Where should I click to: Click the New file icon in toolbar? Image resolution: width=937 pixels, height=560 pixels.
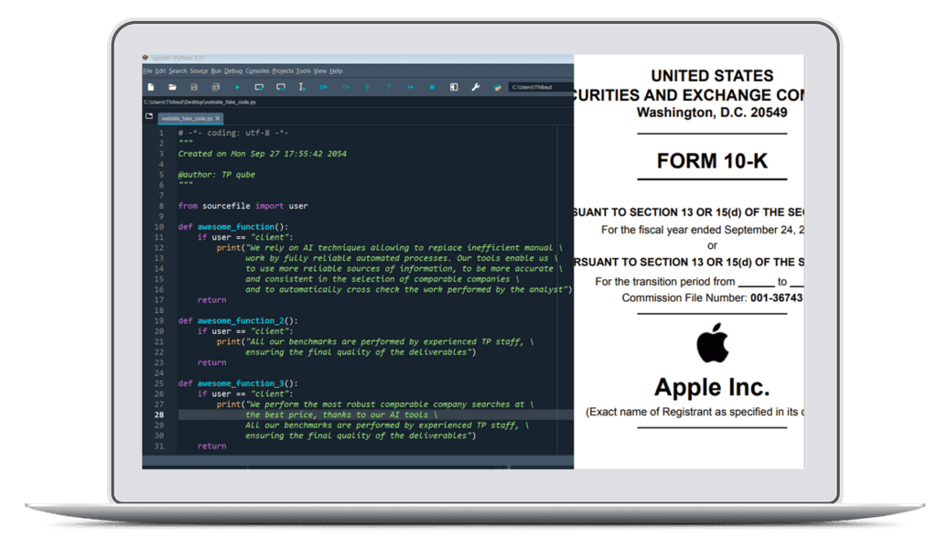pos(150,87)
